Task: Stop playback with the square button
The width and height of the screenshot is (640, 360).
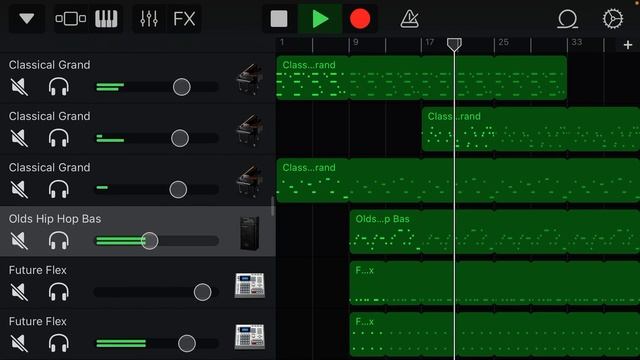Action: 279,19
